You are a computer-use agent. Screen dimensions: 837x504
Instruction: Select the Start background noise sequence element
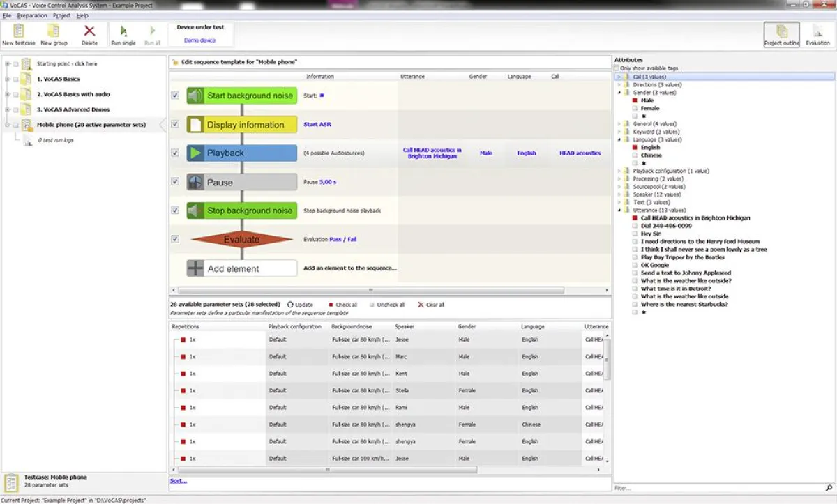pos(242,96)
